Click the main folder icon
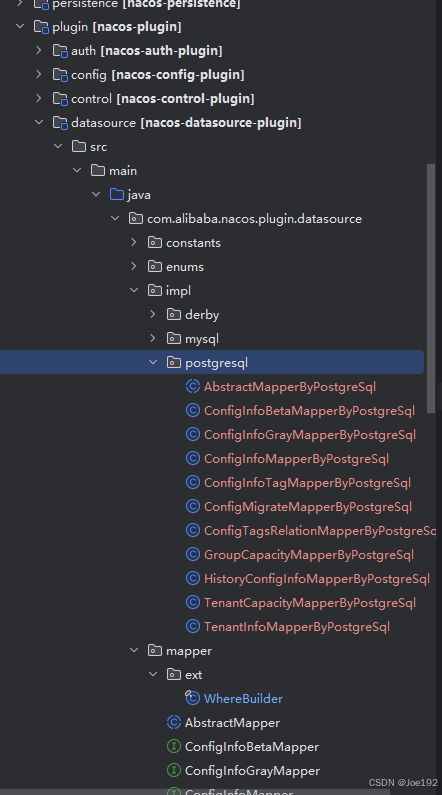Image resolution: width=442 pixels, height=795 pixels. 98,170
